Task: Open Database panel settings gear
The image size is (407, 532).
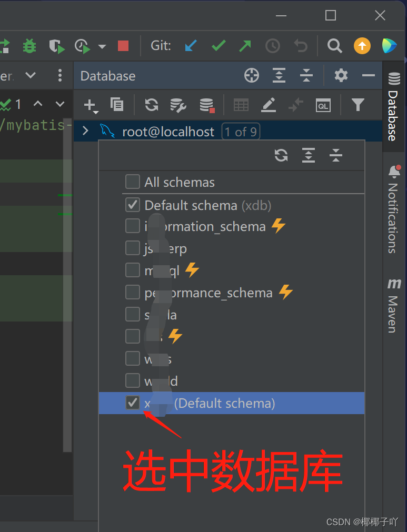Action: (341, 75)
